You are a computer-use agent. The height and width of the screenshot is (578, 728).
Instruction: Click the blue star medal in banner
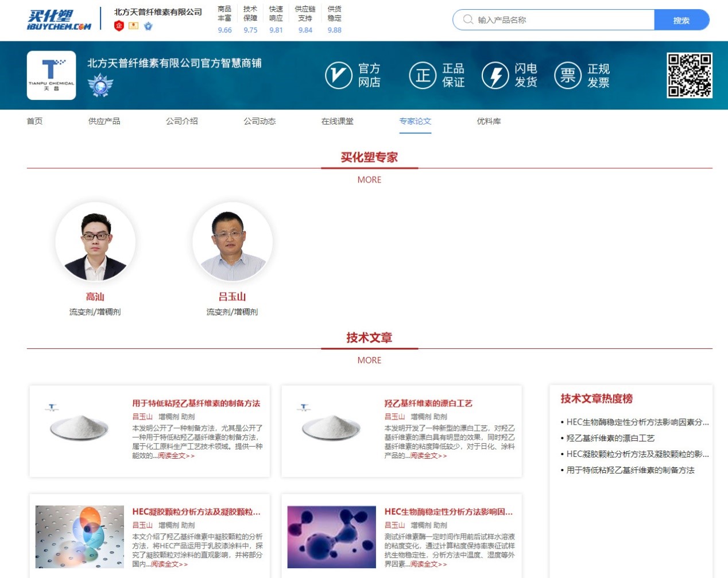coord(100,86)
